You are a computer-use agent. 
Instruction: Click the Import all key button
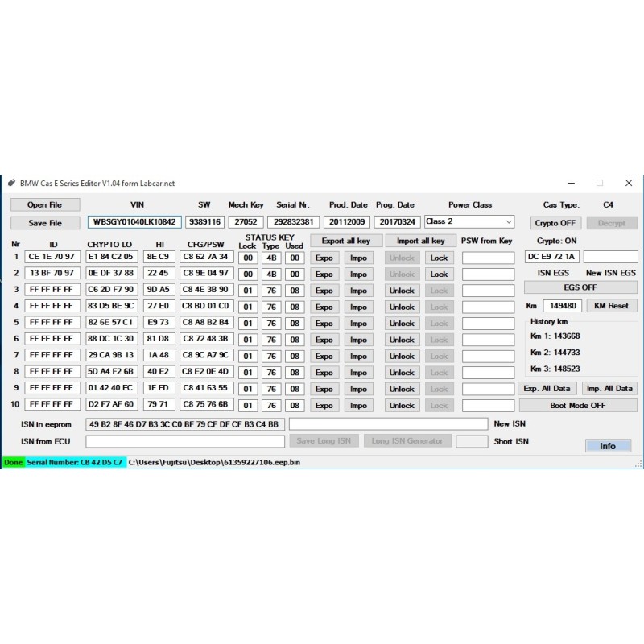420,241
